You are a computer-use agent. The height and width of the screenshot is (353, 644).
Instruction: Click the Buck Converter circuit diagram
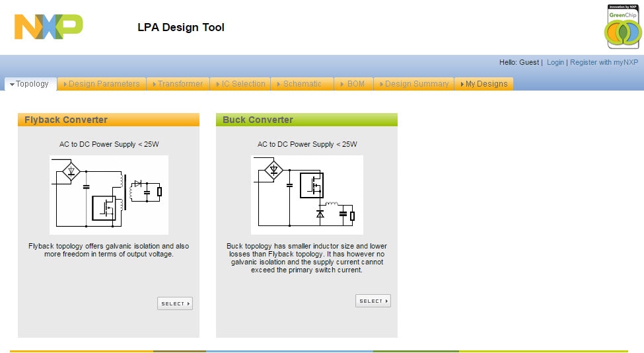click(x=307, y=195)
